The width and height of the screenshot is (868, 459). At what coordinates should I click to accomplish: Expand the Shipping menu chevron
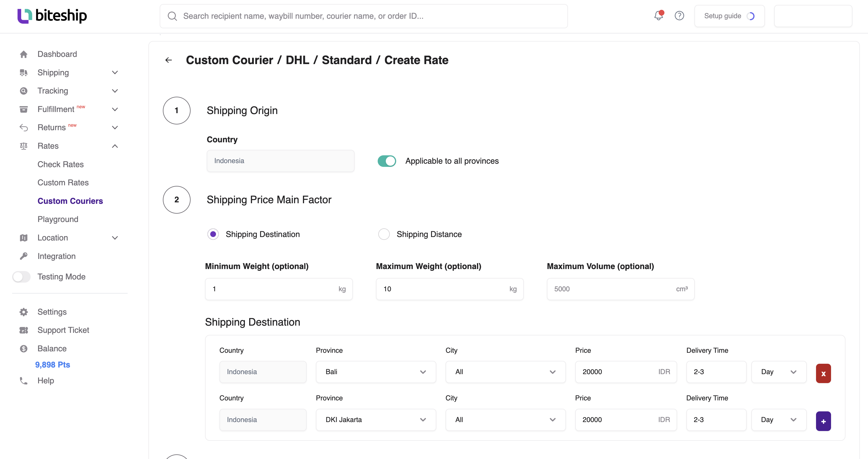[115, 73]
